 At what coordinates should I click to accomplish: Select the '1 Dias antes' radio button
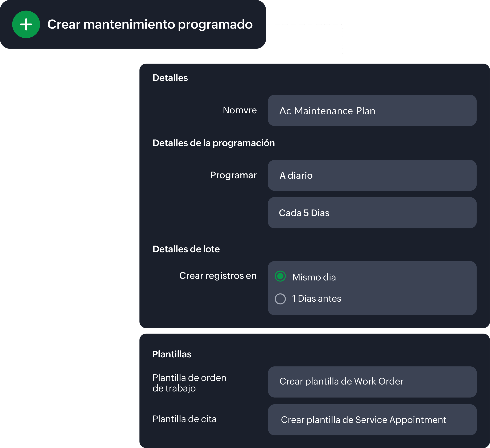tap(281, 299)
